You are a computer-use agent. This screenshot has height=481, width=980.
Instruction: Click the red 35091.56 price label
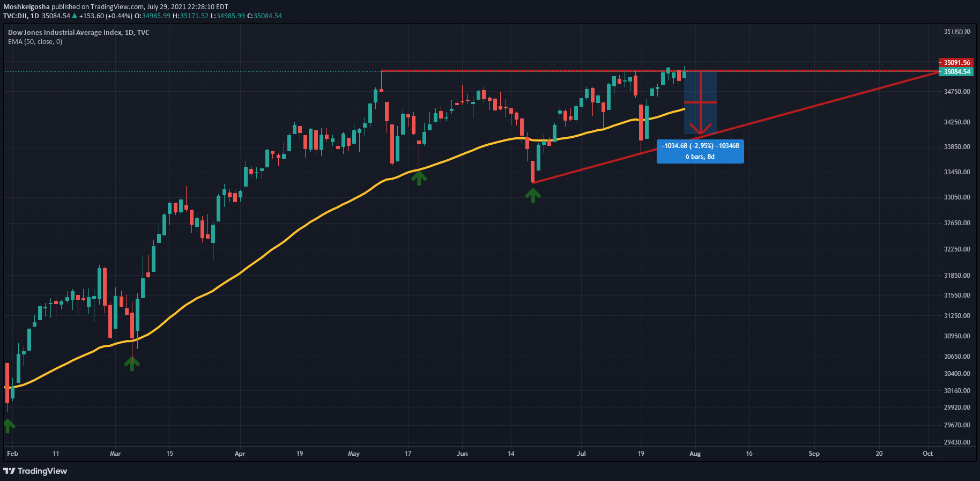click(956, 63)
